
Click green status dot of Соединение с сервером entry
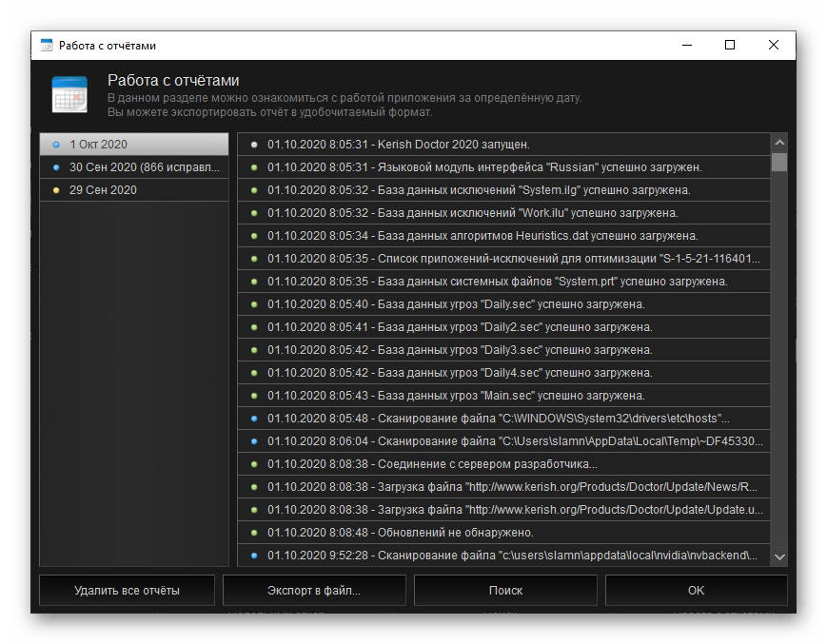tap(254, 464)
